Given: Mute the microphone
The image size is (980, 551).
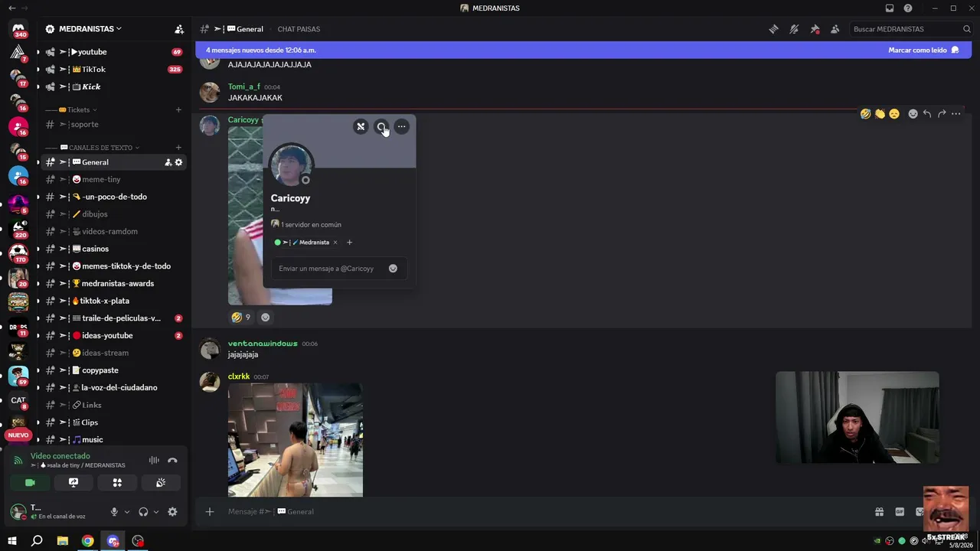Looking at the screenshot, I should pos(114,512).
